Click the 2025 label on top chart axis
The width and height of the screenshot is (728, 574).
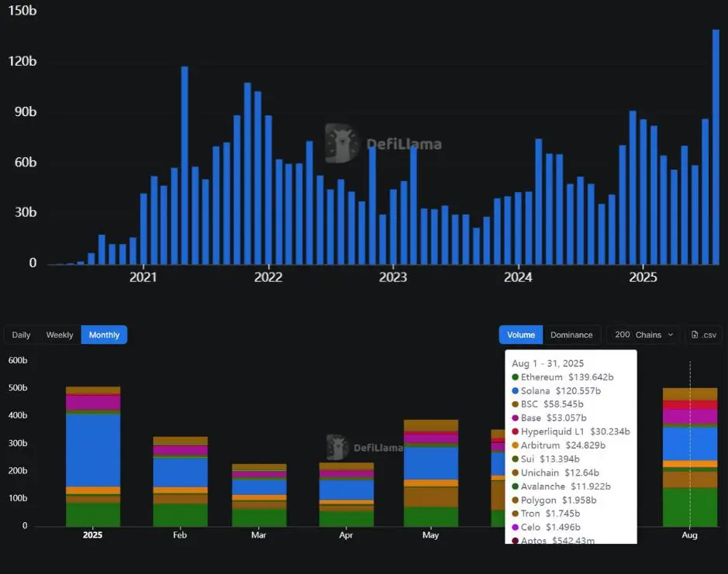point(643,277)
